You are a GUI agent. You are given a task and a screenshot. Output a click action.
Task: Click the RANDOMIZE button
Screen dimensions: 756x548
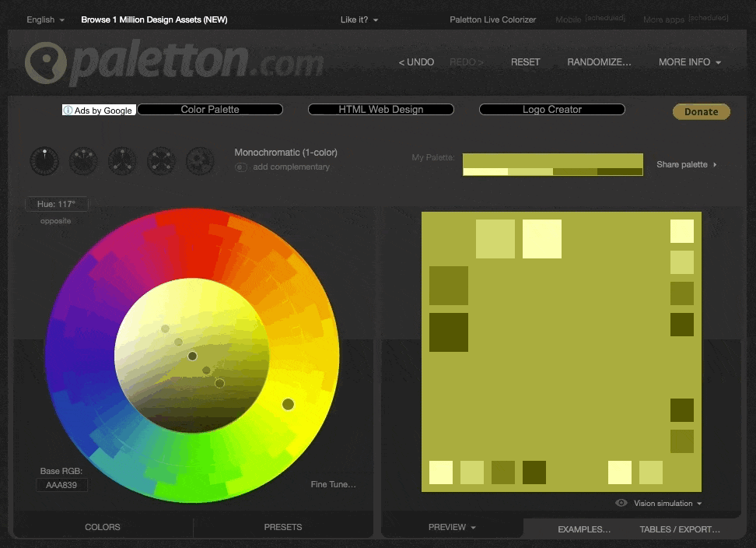[x=599, y=62]
